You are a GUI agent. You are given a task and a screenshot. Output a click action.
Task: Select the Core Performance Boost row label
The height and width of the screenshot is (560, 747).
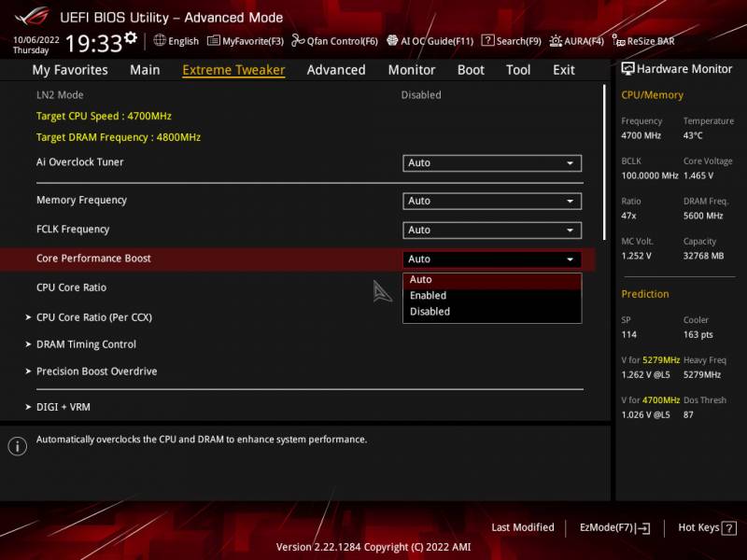pos(93,259)
